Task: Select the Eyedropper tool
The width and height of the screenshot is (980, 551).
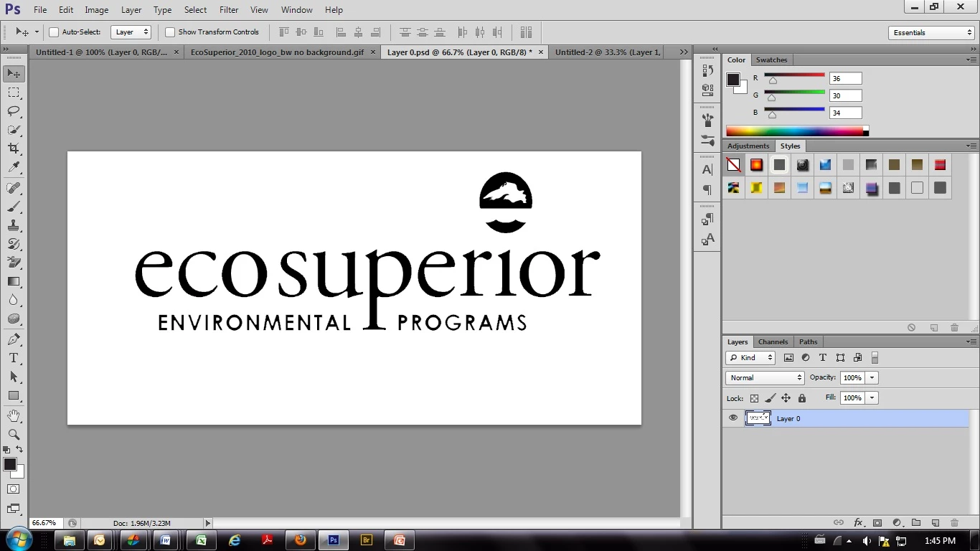Action: [x=14, y=167]
